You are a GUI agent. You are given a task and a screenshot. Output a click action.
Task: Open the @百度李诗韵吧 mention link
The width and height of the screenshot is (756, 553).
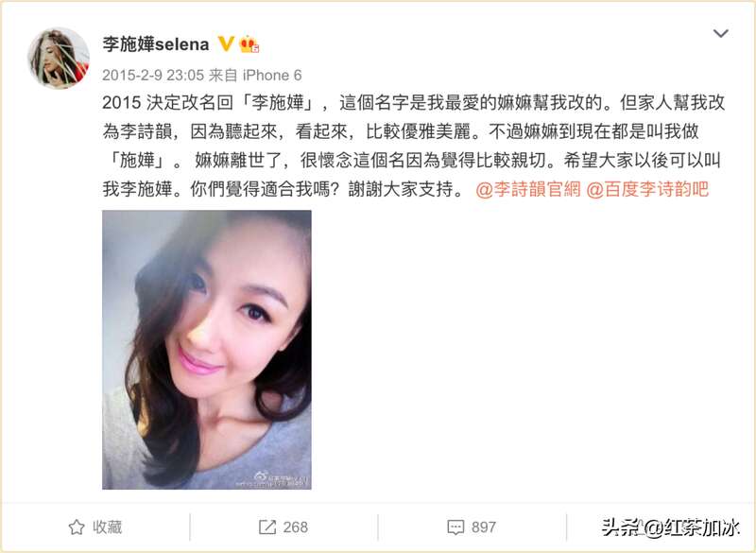tap(647, 189)
